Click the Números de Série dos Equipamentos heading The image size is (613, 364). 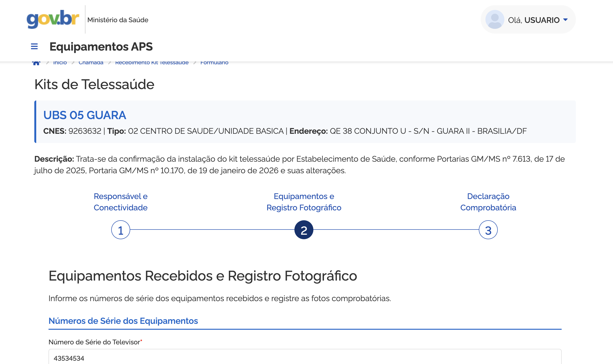(123, 321)
